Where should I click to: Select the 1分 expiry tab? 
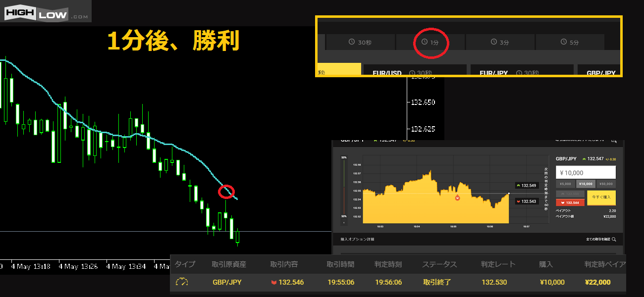point(430,43)
